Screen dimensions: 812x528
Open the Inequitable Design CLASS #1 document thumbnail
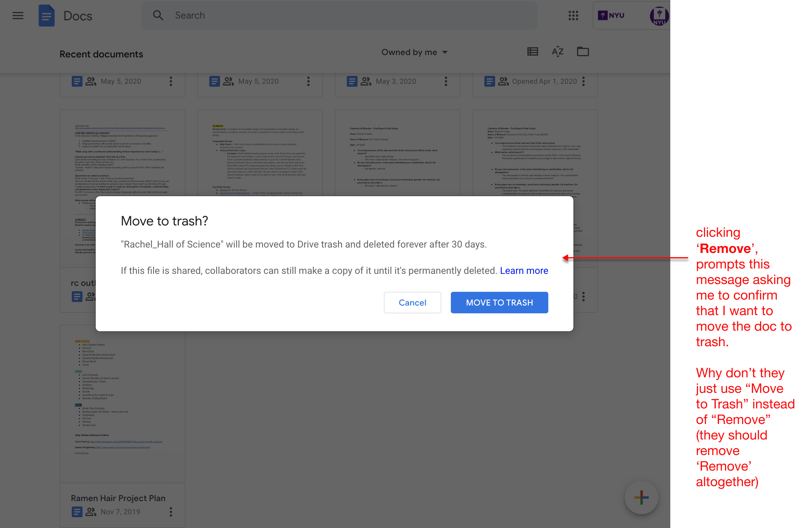[260, 153]
